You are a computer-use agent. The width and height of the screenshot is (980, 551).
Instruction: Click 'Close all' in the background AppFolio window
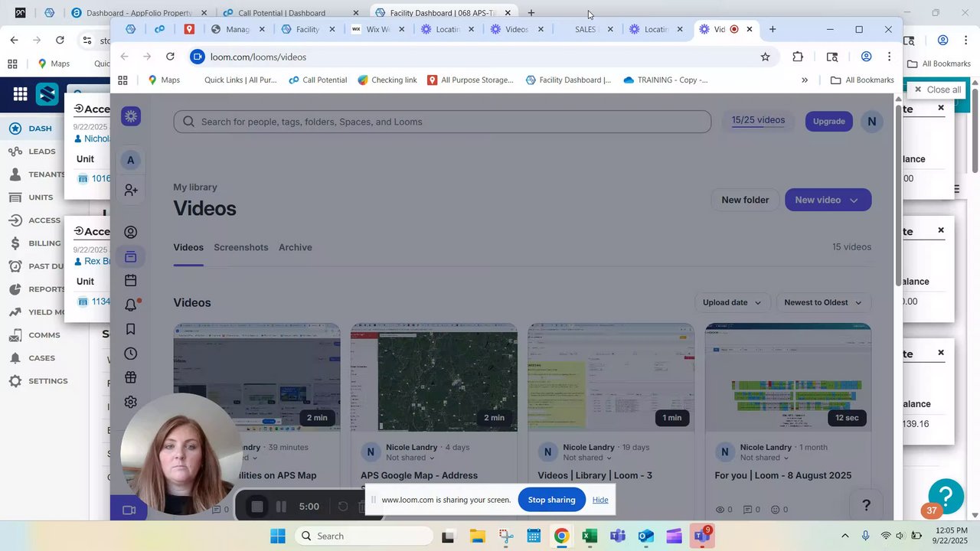[937, 90]
